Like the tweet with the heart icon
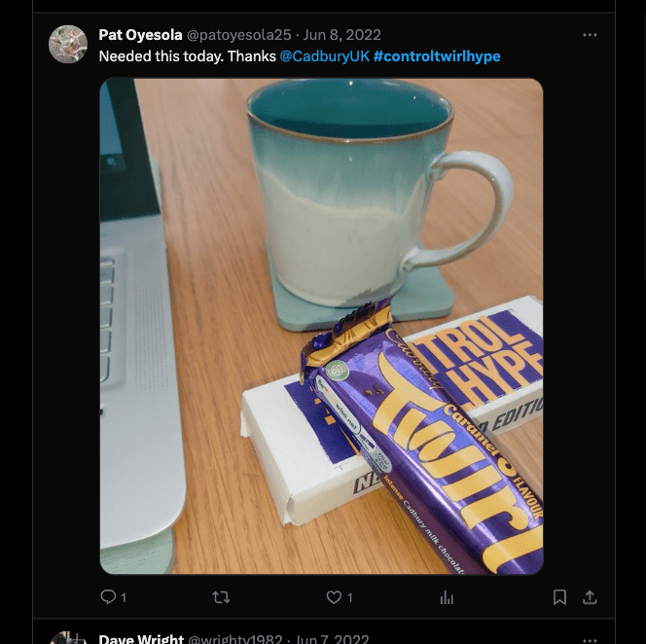 [334, 596]
